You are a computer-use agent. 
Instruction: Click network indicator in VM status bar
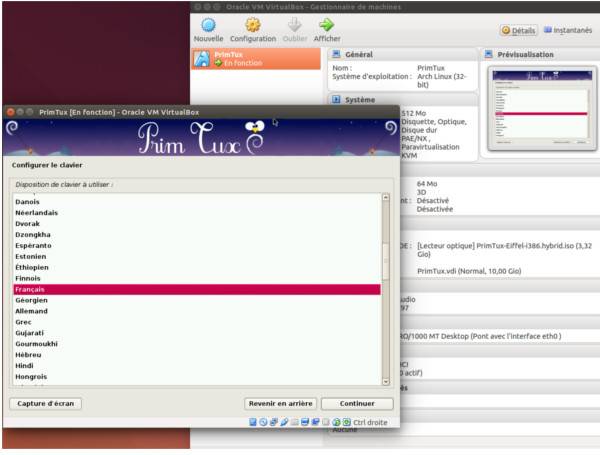[274, 422]
